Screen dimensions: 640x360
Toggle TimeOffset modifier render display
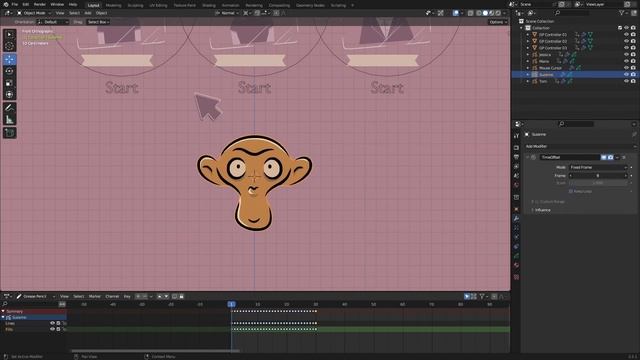[x=611, y=157]
